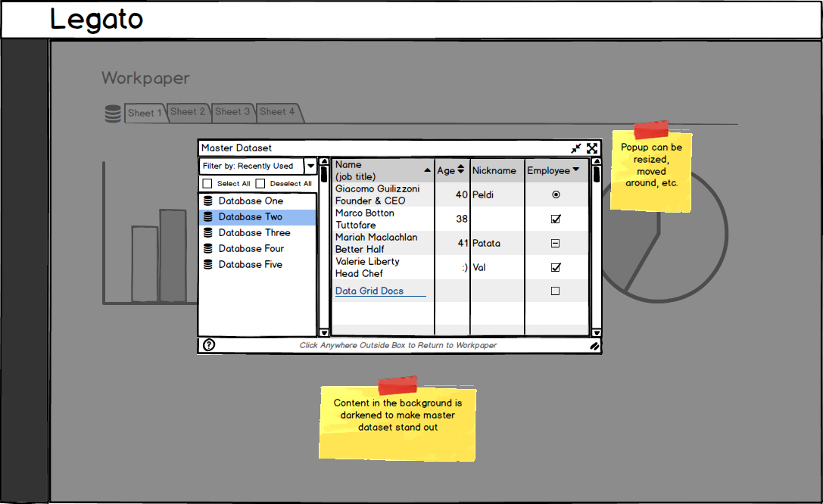
Task: Uncheck the Employee checkbox for Valerie Liberty
Action: [556, 267]
